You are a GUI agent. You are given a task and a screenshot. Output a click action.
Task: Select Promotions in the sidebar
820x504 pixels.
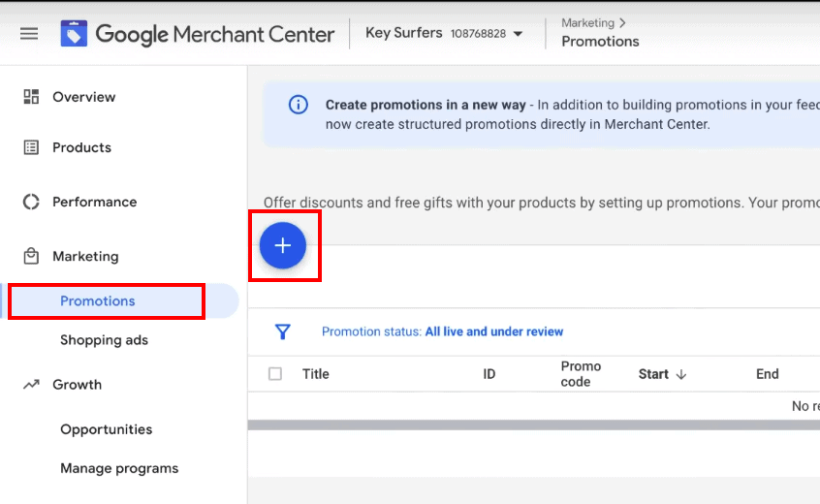click(x=97, y=301)
